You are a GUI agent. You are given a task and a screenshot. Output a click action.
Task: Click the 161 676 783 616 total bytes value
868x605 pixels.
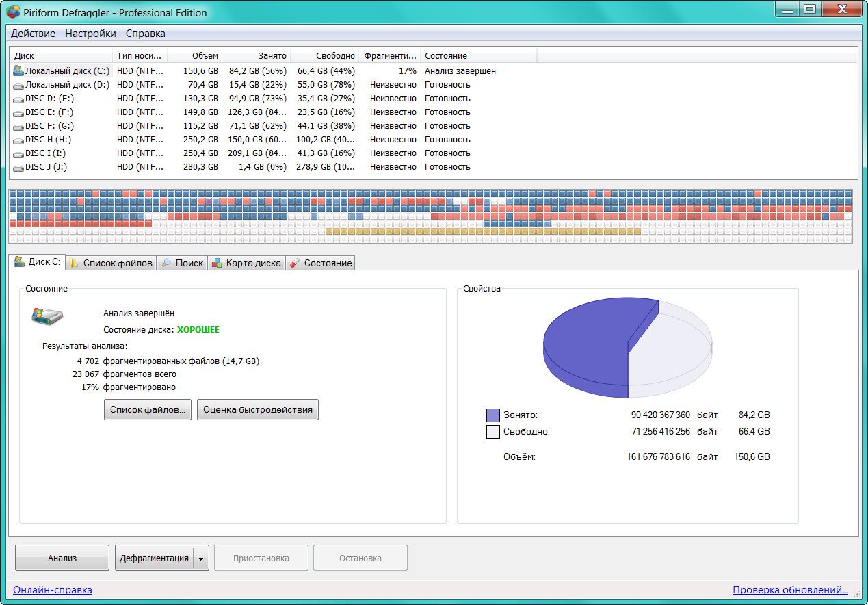click(x=659, y=456)
